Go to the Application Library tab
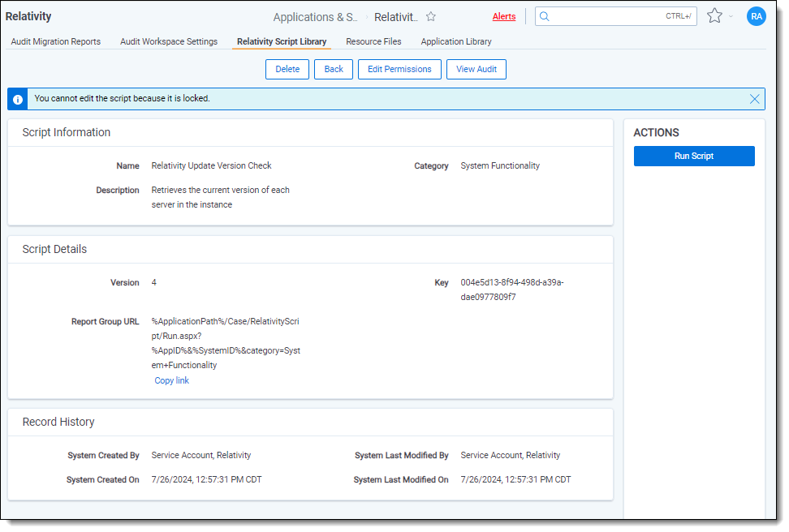 coord(455,41)
